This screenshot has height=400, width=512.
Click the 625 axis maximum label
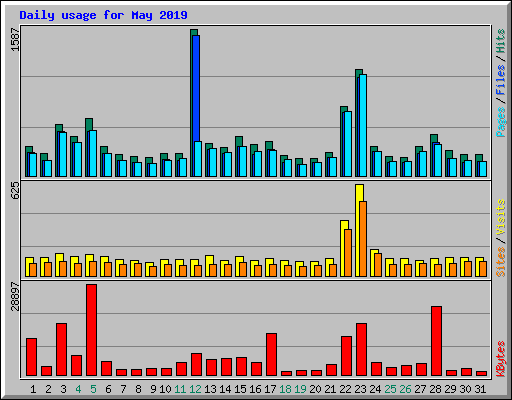15,191
